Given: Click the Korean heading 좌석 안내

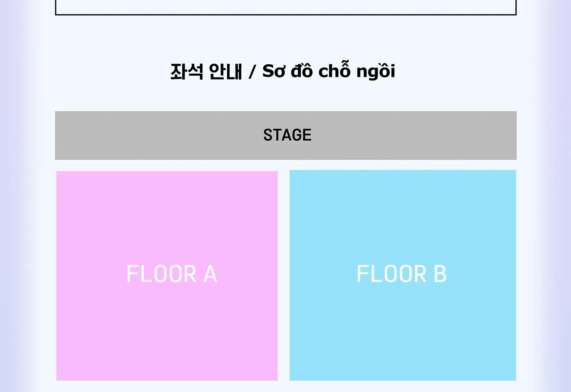Looking at the screenshot, I should point(206,72).
